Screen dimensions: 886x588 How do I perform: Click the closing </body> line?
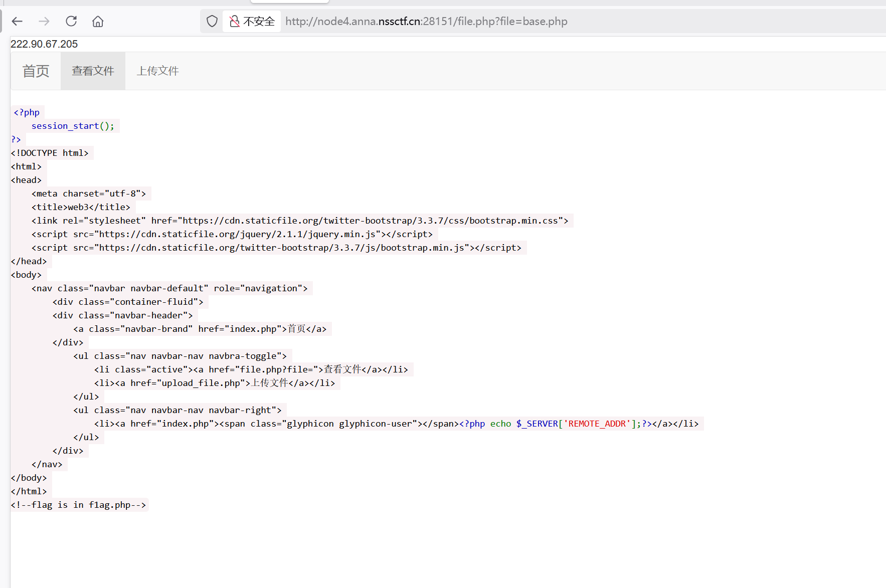29,478
